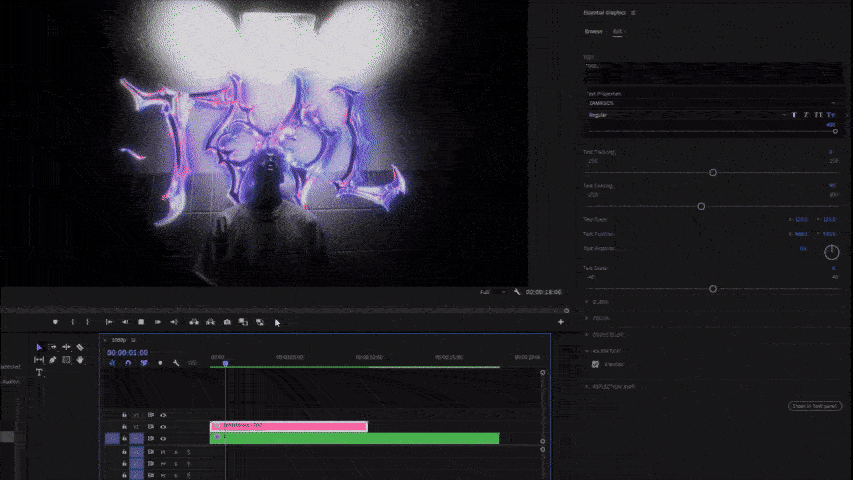Open the font family dropdown
853x480 pixels.
coord(710,103)
